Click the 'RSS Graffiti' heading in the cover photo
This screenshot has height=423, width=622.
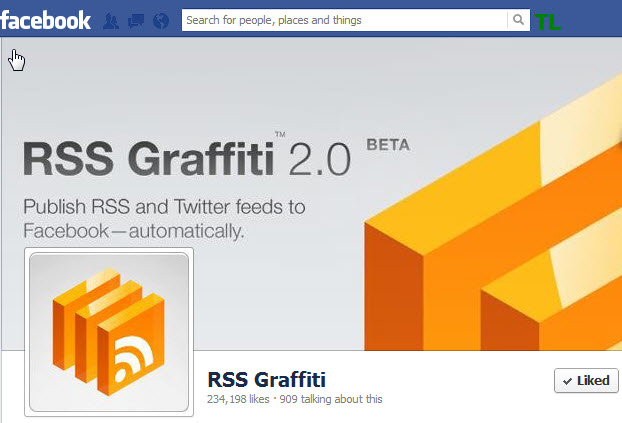[148, 158]
